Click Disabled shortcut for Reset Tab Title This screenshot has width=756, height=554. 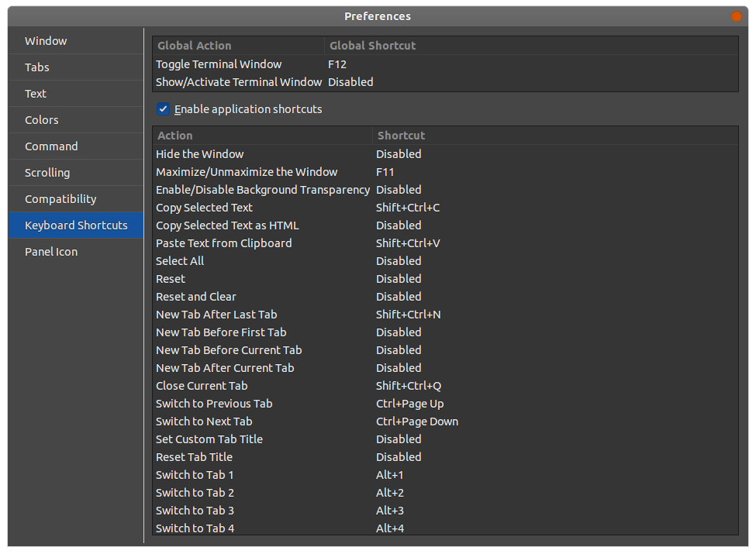[399, 457]
